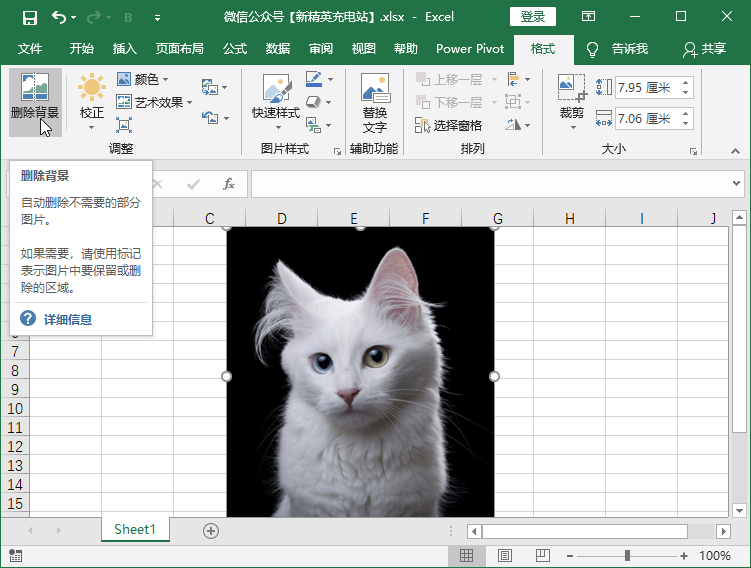The height and width of the screenshot is (568, 751).
Task: Click the Save icon in quick access toolbar
Action: click(30, 18)
